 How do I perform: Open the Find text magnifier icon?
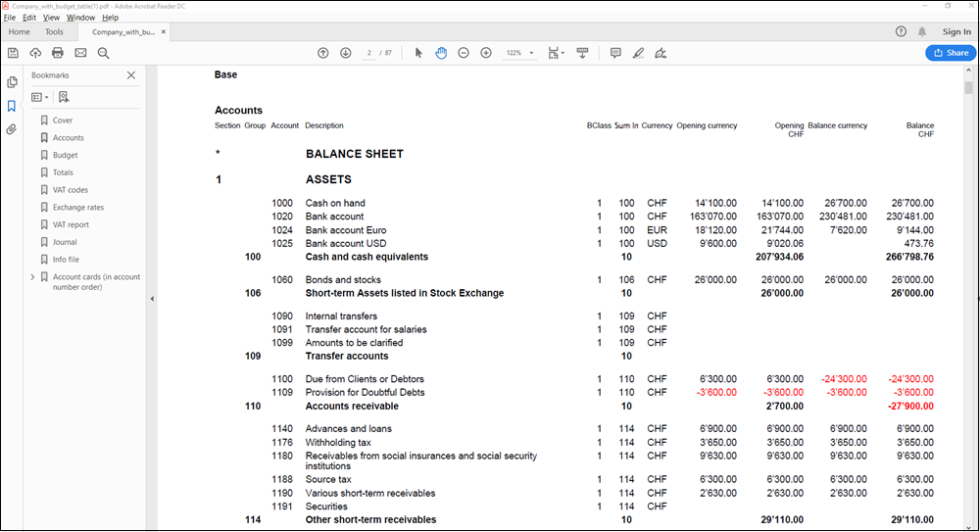click(103, 53)
